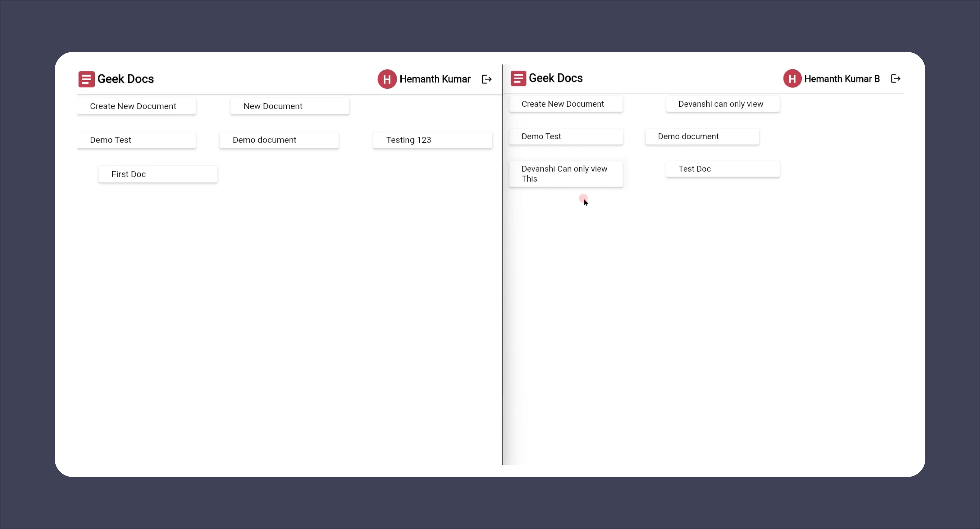The image size is (980, 529).
Task: Open the Testing 123 document
Action: (x=433, y=140)
